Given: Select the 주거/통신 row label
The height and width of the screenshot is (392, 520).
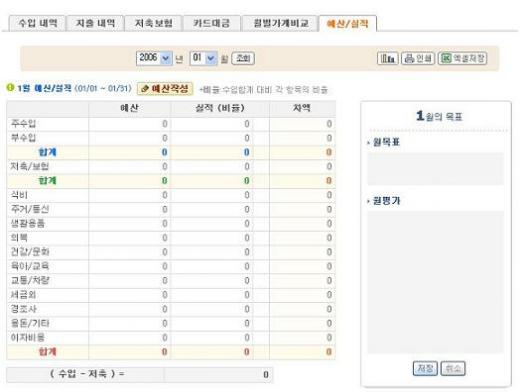Looking at the screenshot, I should [x=30, y=209].
